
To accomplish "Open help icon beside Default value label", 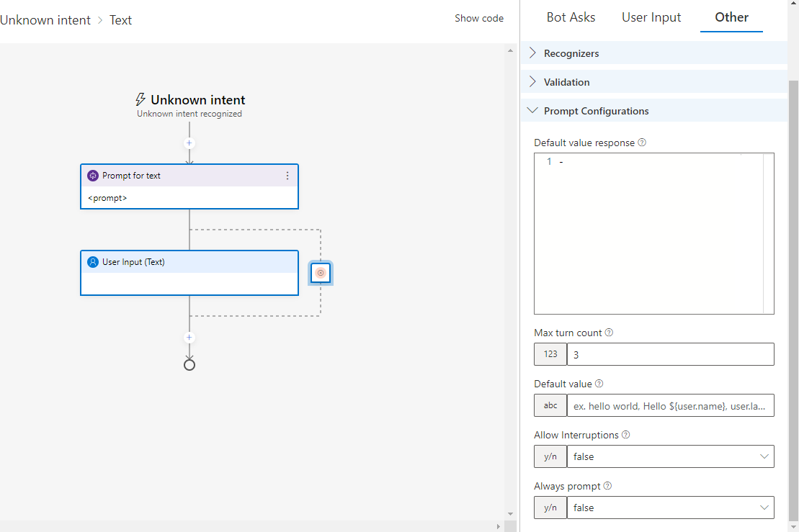I will (599, 384).
